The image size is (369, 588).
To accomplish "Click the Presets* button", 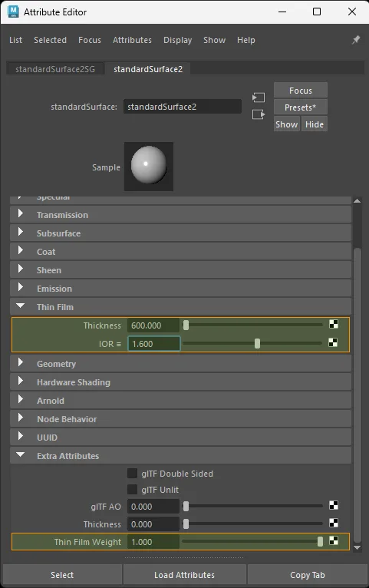I will point(301,107).
